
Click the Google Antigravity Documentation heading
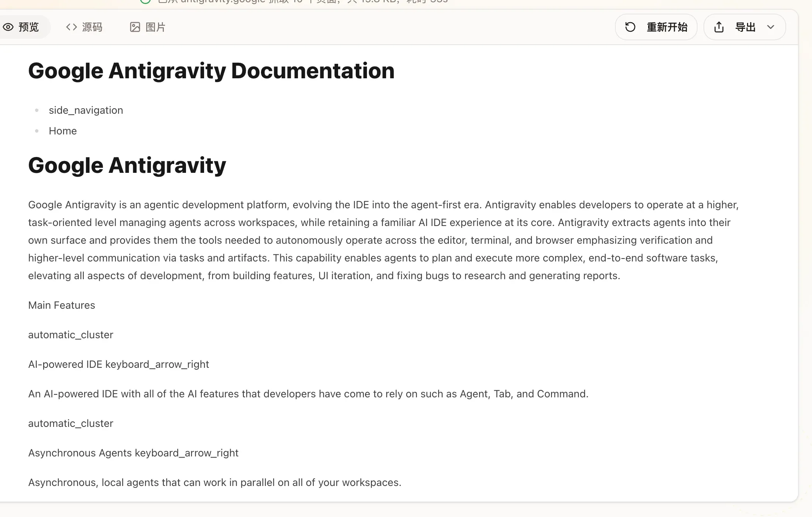click(211, 71)
